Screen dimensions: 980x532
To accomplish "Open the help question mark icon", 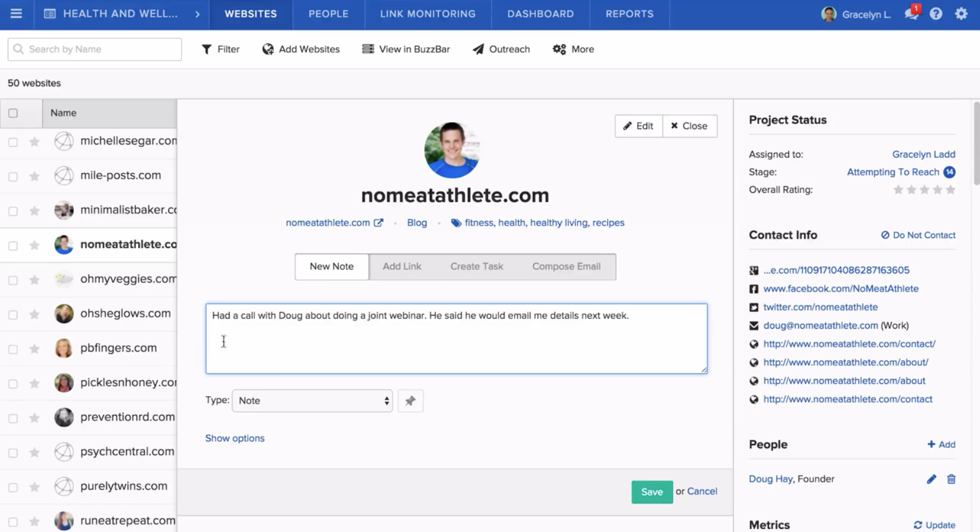I will point(936,14).
